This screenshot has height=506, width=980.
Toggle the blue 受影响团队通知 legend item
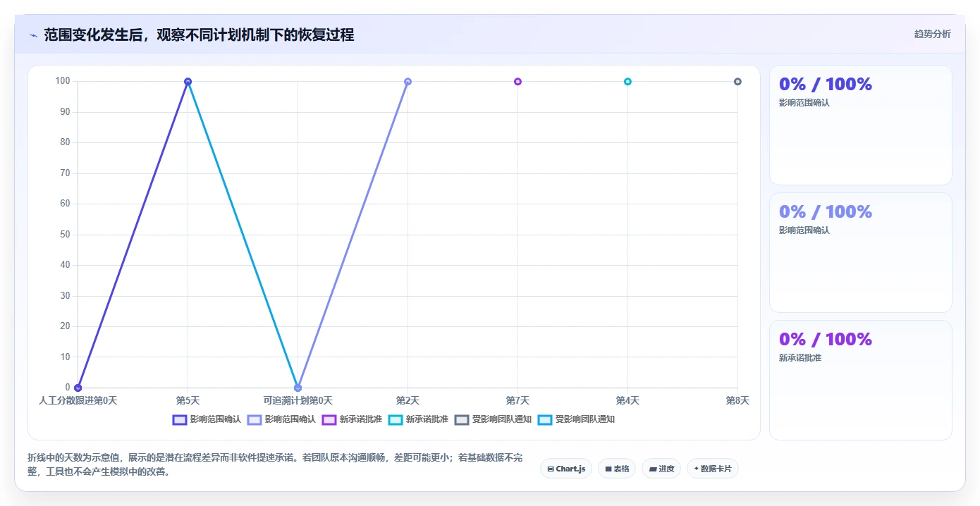pyautogui.click(x=576, y=419)
